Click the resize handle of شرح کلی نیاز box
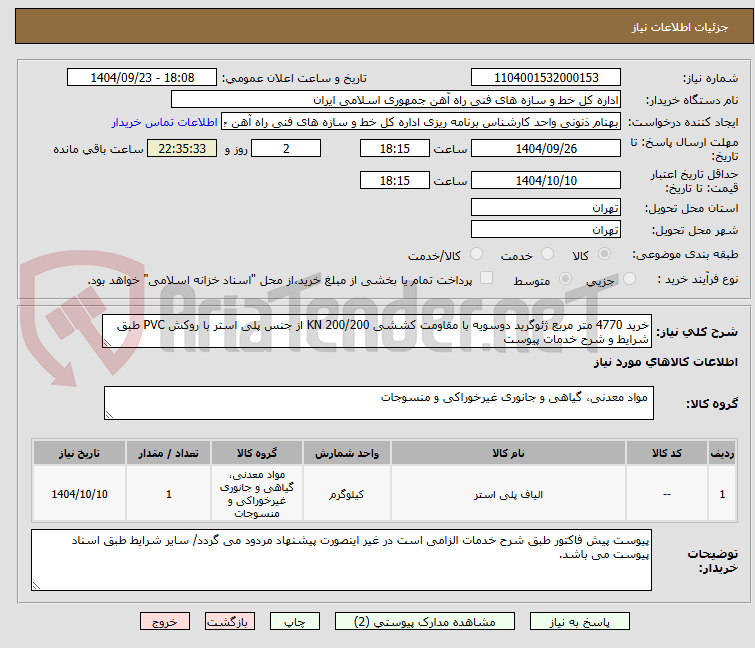The width and height of the screenshot is (755, 648). click(x=107, y=343)
